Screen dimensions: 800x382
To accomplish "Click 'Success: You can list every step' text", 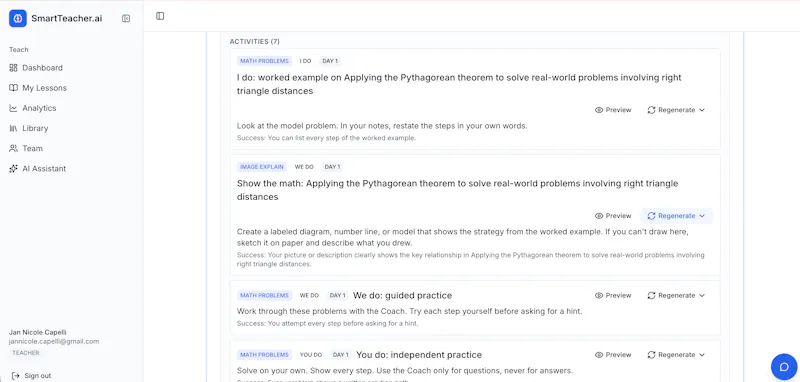I will point(327,138).
